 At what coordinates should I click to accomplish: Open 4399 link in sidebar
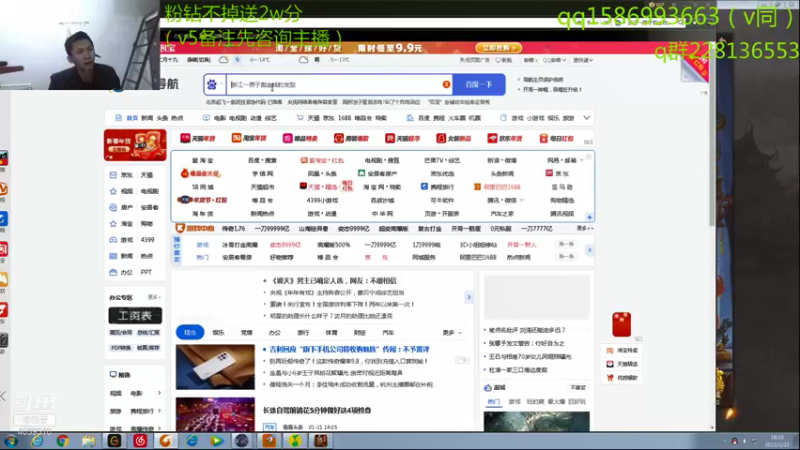coord(147,240)
